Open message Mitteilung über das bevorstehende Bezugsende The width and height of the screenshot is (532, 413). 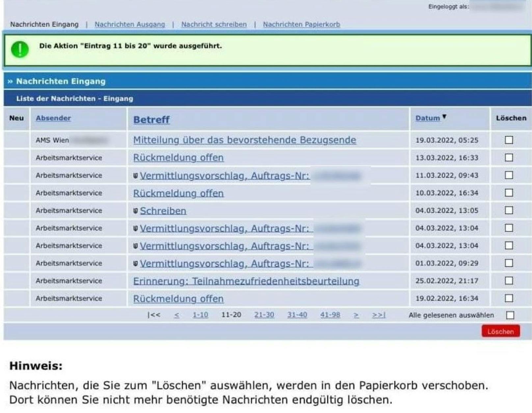[245, 140]
